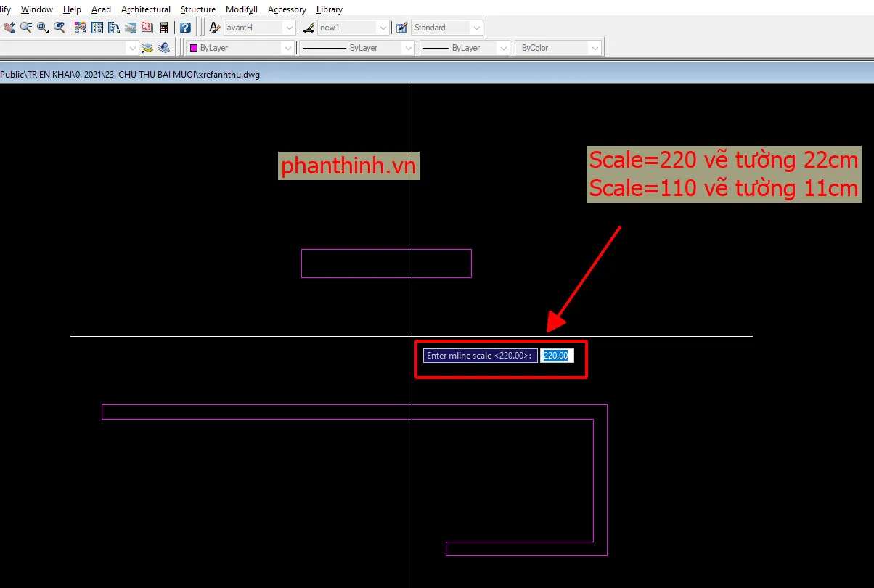Open the Properties palette icon
The height and width of the screenshot is (588, 874).
click(81, 28)
